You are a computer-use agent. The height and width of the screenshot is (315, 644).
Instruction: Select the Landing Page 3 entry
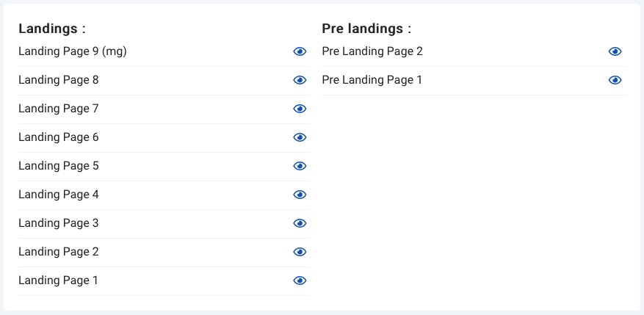coord(164,224)
